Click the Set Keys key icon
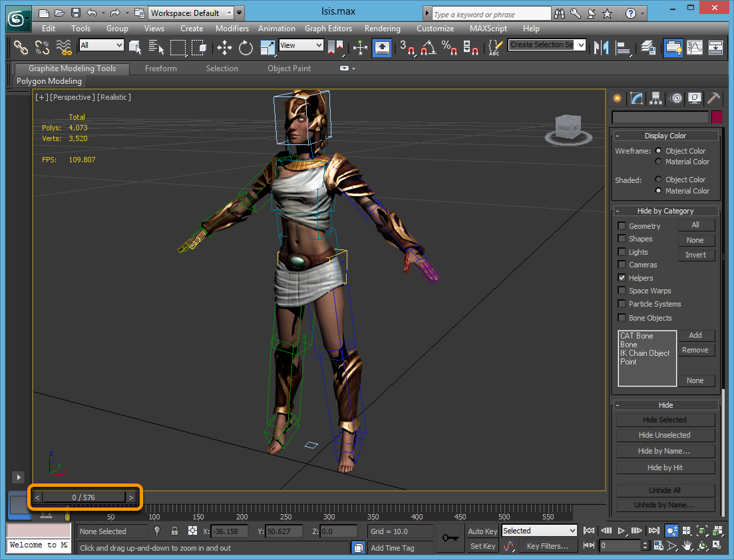 [450, 537]
